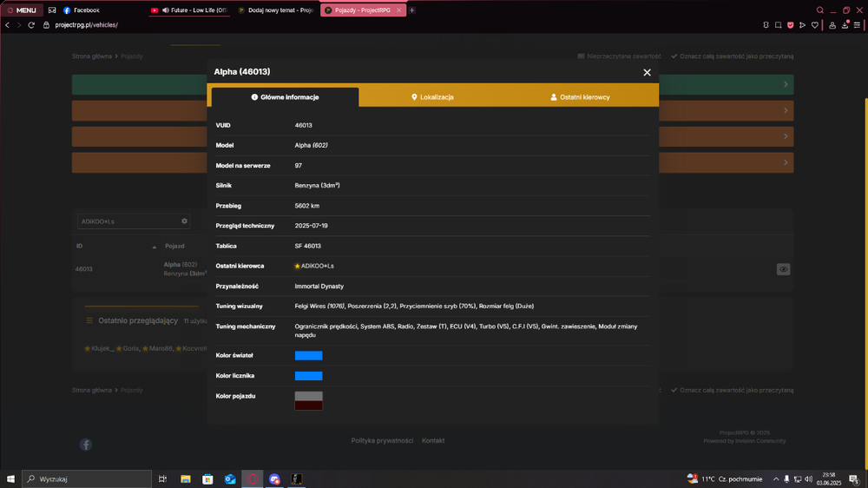Open the search field gear settings
Screen dimensions: 868x488
tap(184, 221)
